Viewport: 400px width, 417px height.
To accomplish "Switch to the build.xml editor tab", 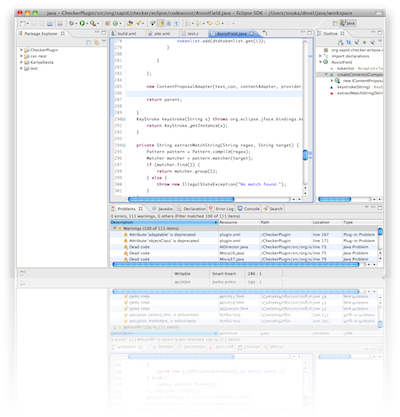I will [127, 34].
